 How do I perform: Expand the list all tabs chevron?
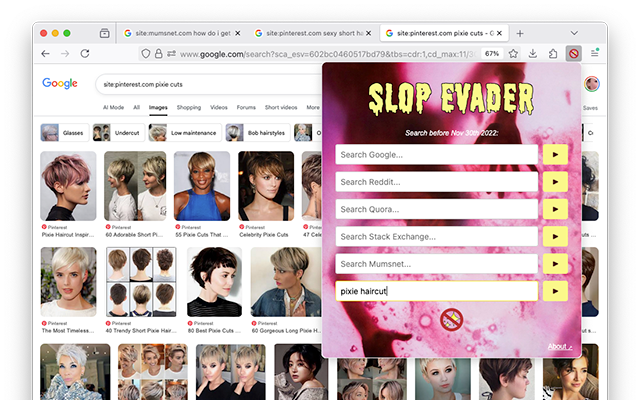[x=574, y=33]
